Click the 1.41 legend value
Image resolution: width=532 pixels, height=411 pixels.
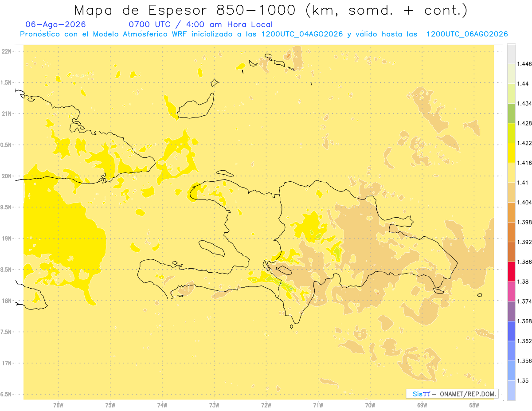(x=523, y=183)
